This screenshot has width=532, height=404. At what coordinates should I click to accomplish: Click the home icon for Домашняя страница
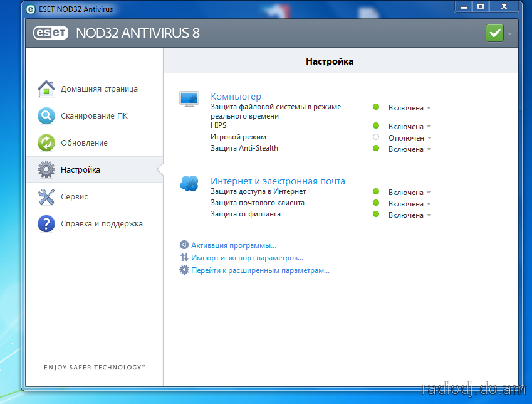pos(46,88)
